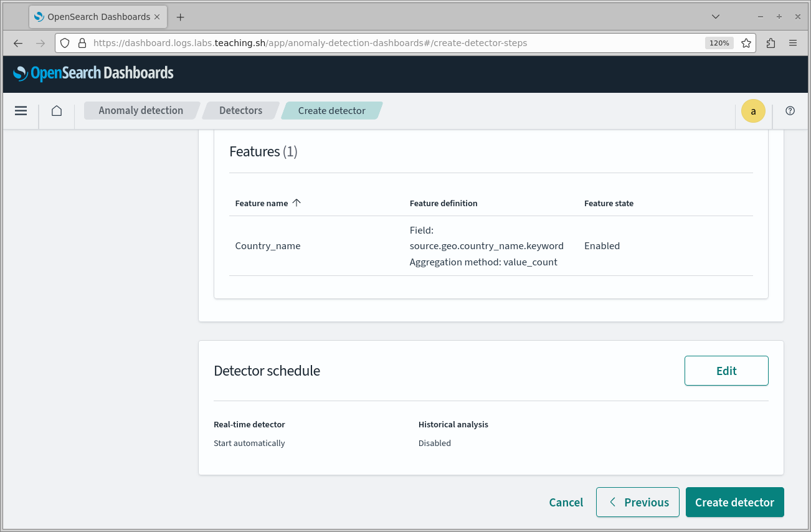View site security lock information
This screenshot has width=811, height=532.
click(82, 43)
